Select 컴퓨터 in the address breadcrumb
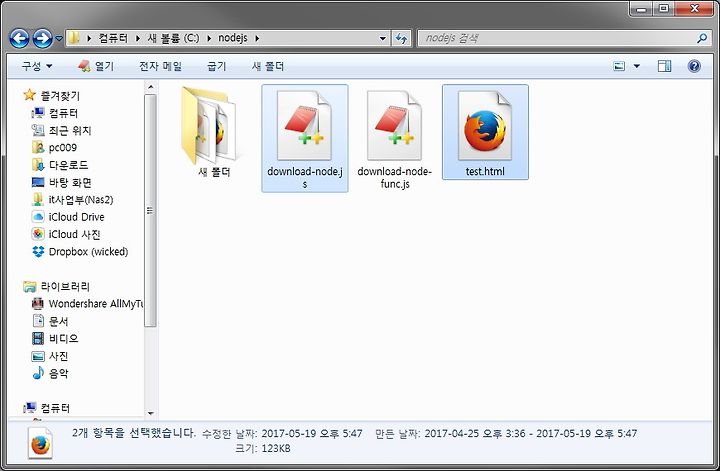 pos(113,38)
